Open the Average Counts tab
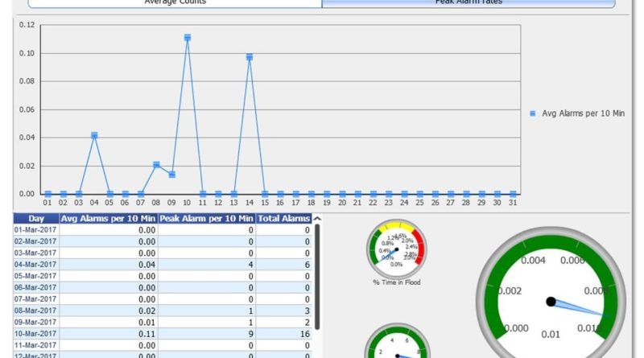Screen dimensions: 644x358 pos(175,3)
